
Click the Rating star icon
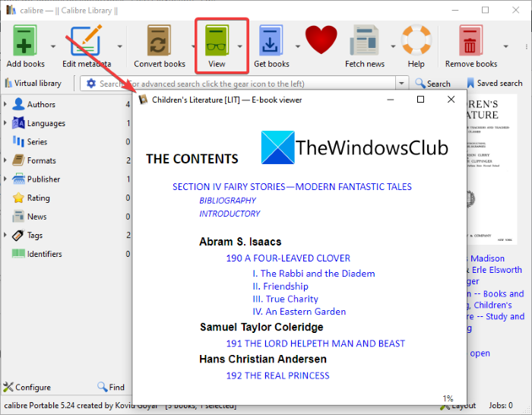pyautogui.click(x=18, y=198)
